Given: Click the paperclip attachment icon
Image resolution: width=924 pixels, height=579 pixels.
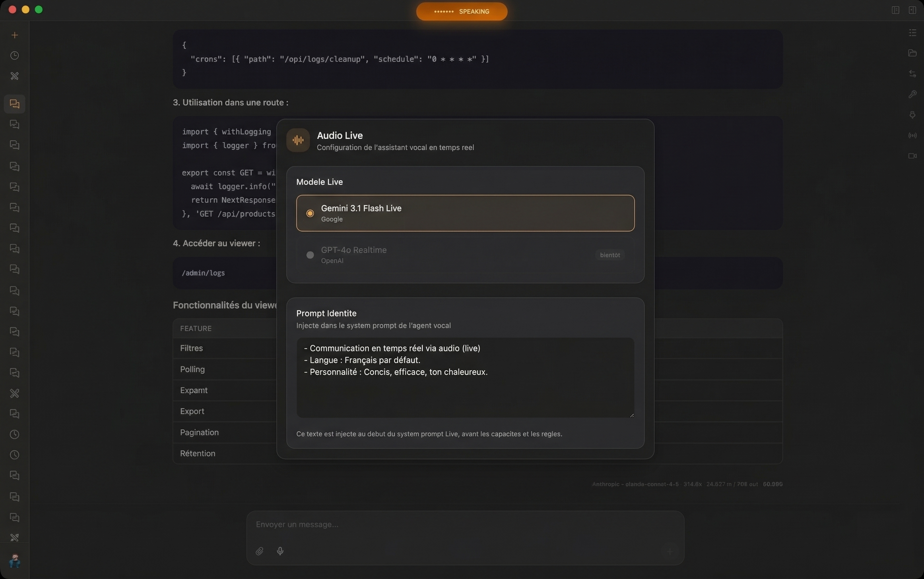Looking at the screenshot, I should tap(260, 551).
